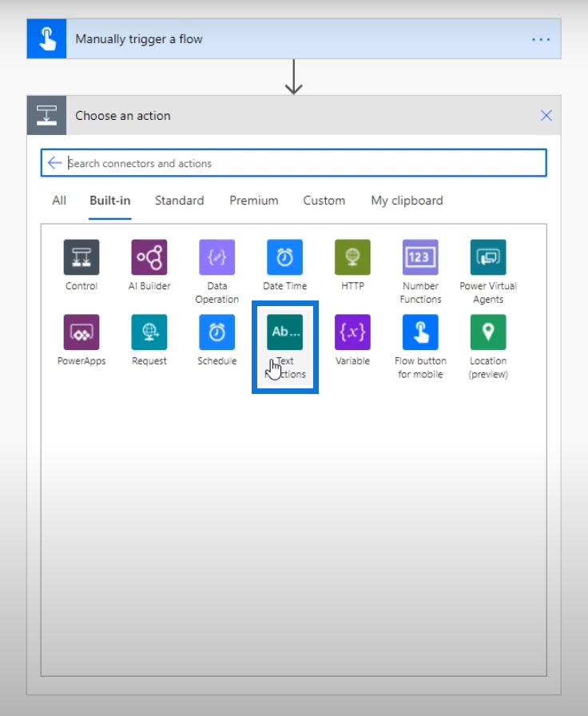This screenshot has width=588, height=716.
Task: Go back using search box arrow
Action: [x=55, y=162]
